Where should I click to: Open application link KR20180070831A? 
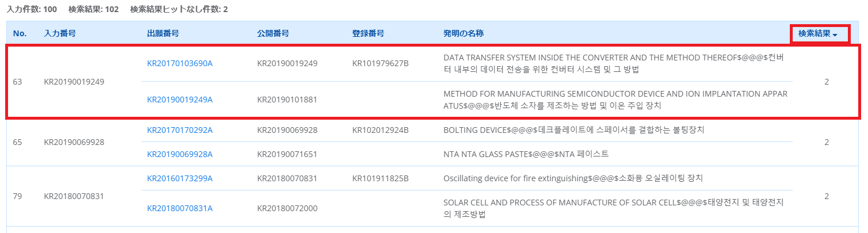179,208
